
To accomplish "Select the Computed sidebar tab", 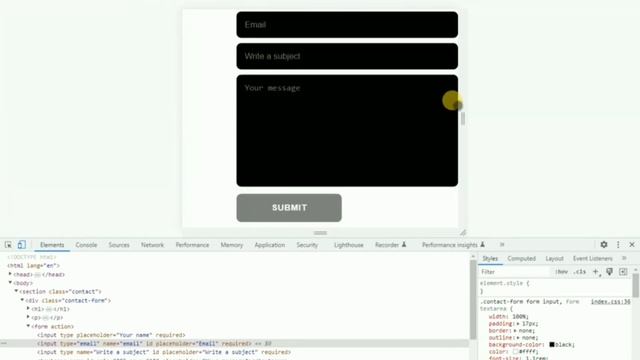I will [521, 258].
